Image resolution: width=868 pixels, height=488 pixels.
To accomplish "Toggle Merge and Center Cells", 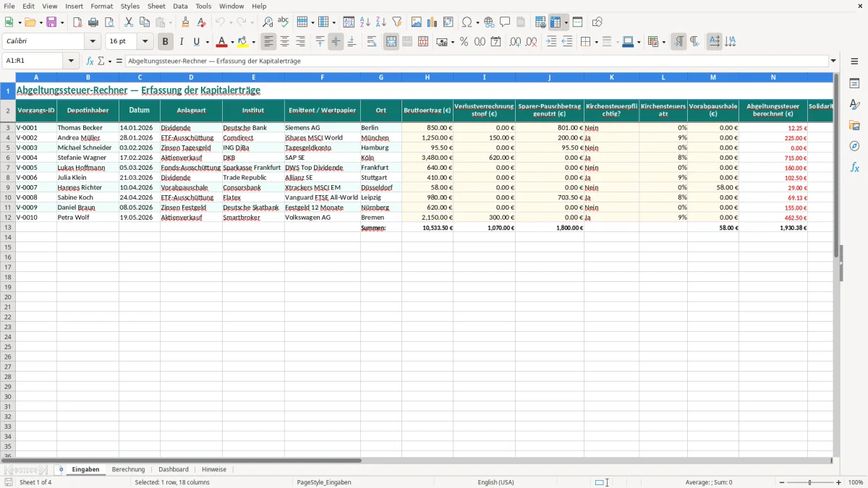I will point(391,42).
